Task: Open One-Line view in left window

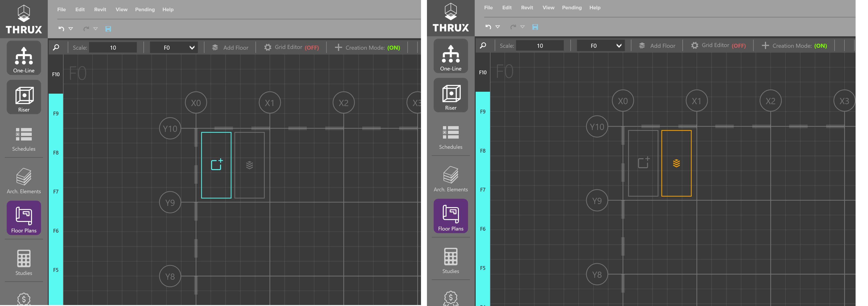Action: coord(24,58)
